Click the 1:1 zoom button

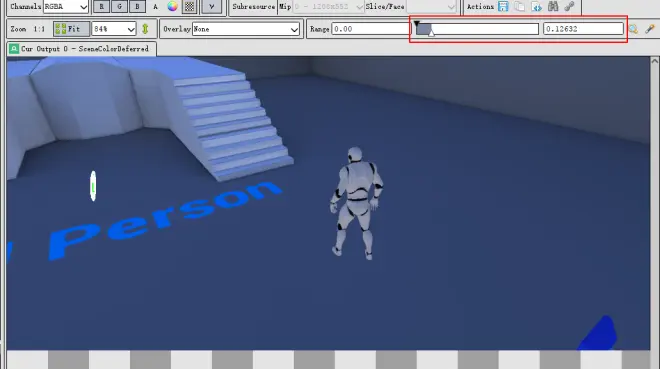coord(39,29)
